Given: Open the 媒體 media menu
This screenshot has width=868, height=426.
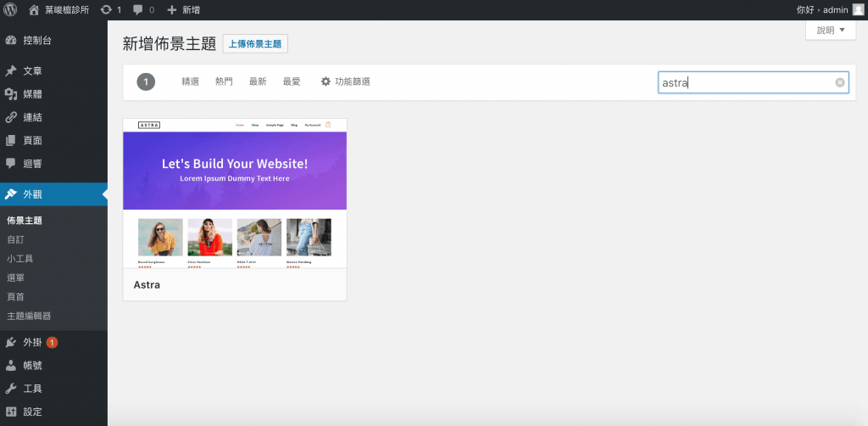Looking at the screenshot, I should [32, 93].
